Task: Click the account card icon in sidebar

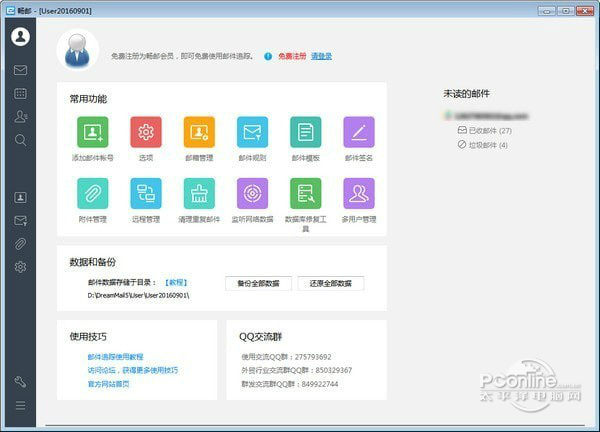Action: pyautogui.click(x=20, y=197)
